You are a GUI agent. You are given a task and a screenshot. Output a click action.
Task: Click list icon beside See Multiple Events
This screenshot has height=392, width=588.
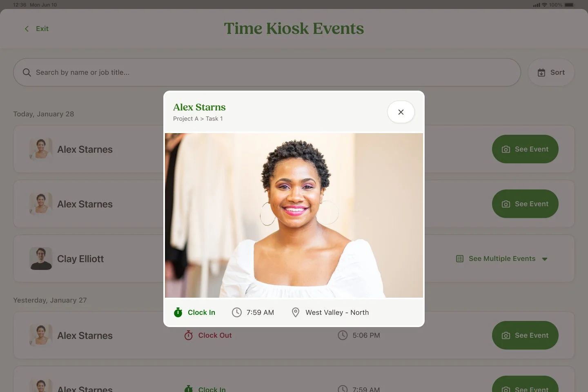click(460, 258)
